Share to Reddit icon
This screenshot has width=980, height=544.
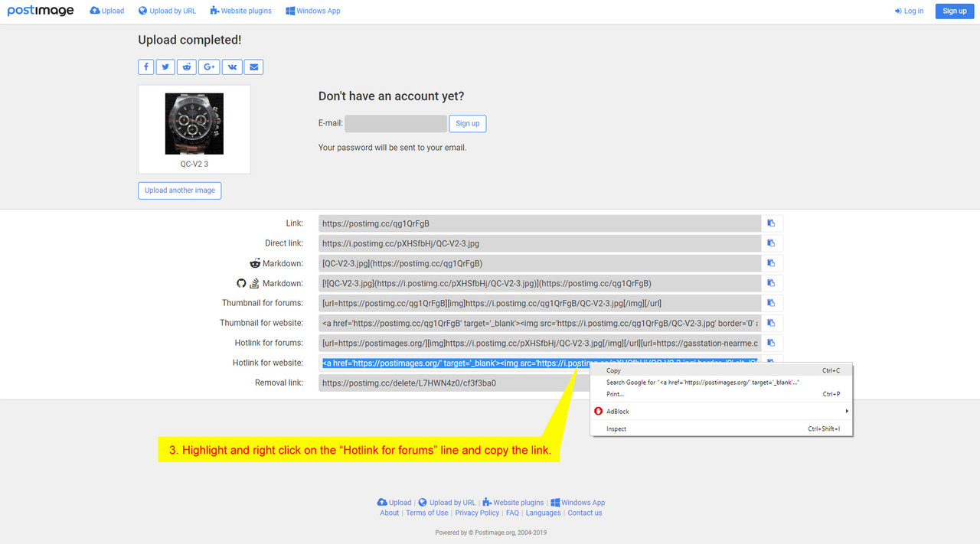(187, 67)
